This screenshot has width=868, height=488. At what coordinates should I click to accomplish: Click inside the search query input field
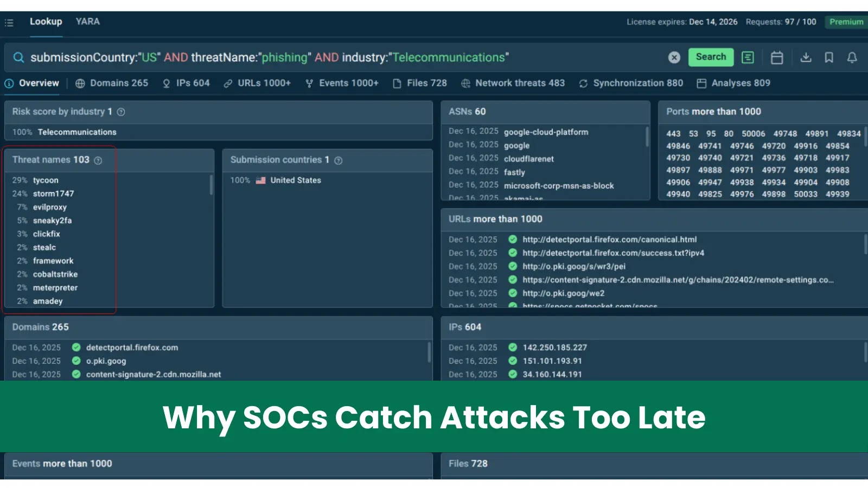pos(325,57)
